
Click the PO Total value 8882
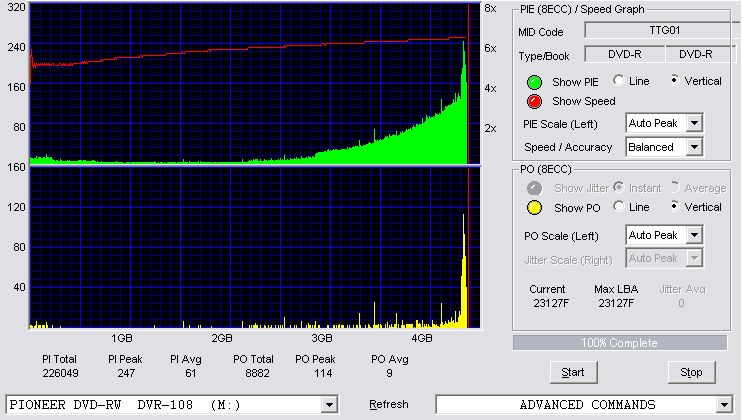tap(257, 373)
